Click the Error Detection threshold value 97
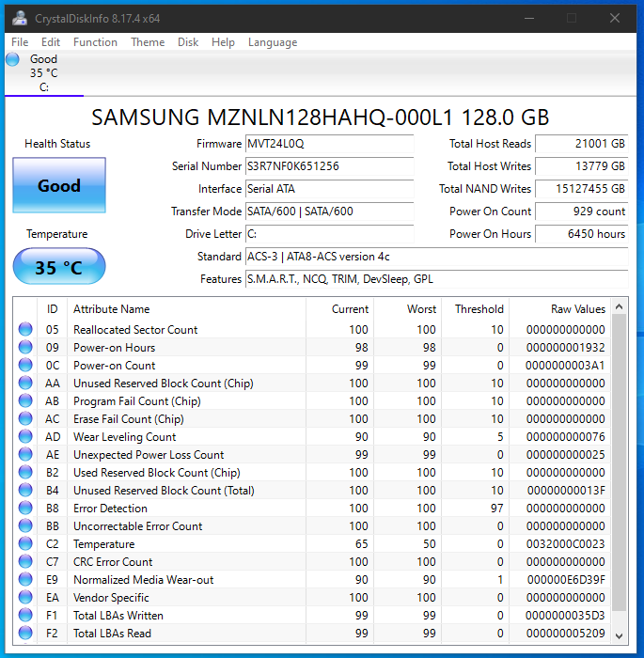The height and width of the screenshot is (658, 644). click(x=496, y=509)
